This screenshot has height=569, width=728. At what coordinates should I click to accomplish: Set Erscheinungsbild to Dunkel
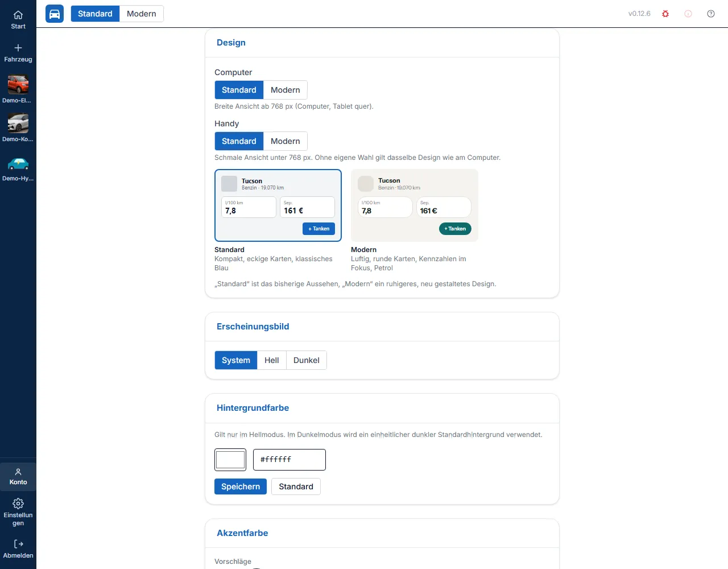pos(307,360)
